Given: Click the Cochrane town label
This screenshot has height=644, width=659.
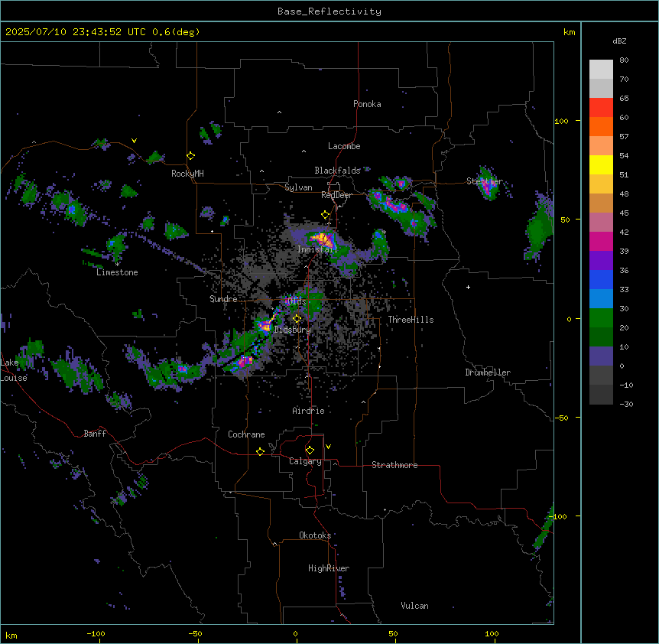Looking at the screenshot, I should coord(246,434).
